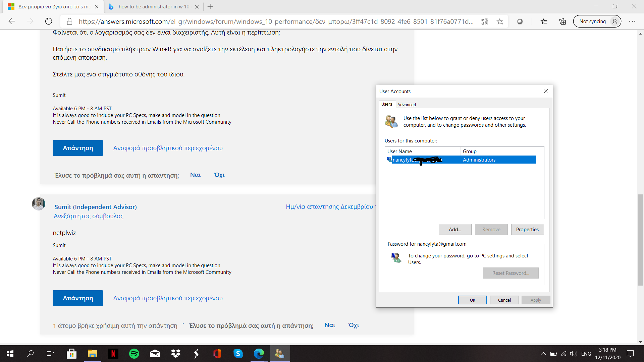
Task: Click Cancel in User Accounts dialog
Action: click(504, 300)
